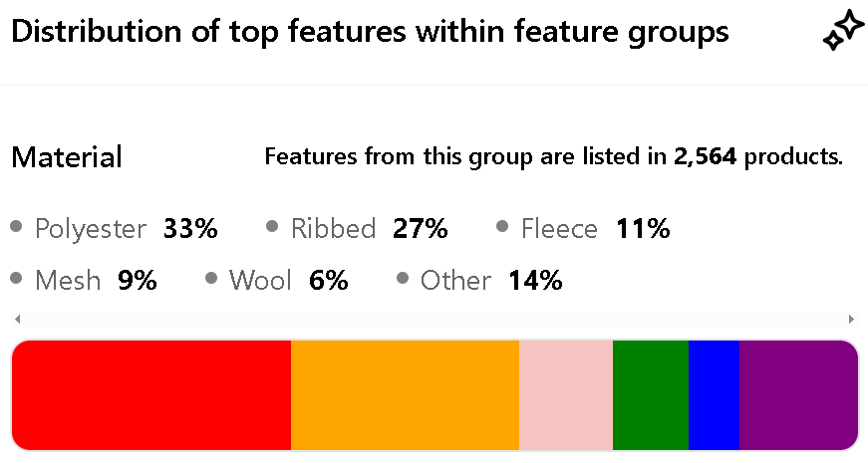Click the Polyester 33% legend label

[126, 229]
